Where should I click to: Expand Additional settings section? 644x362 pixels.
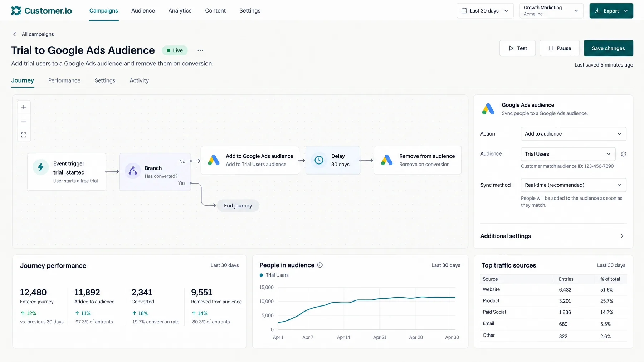553,236
